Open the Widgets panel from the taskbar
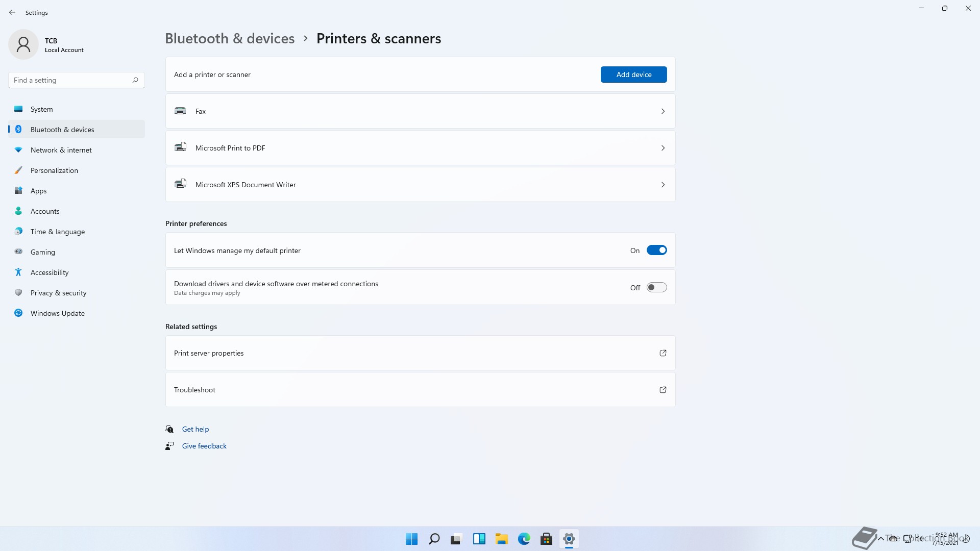This screenshot has width=980, height=551. tap(479, 539)
